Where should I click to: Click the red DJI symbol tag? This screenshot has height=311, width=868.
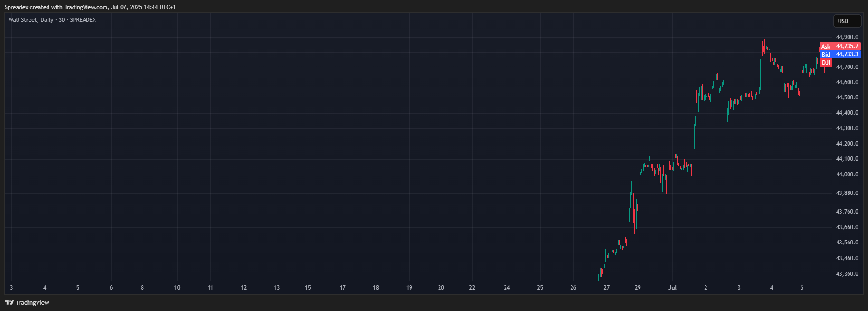point(826,63)
